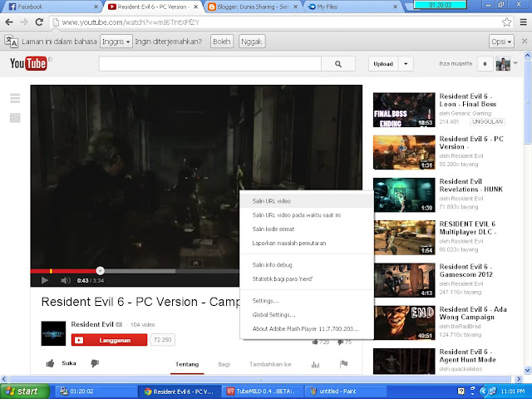Viewport: 532px width, 399px height.
Task: Click the Windows start button
Action: pos(25,392)
